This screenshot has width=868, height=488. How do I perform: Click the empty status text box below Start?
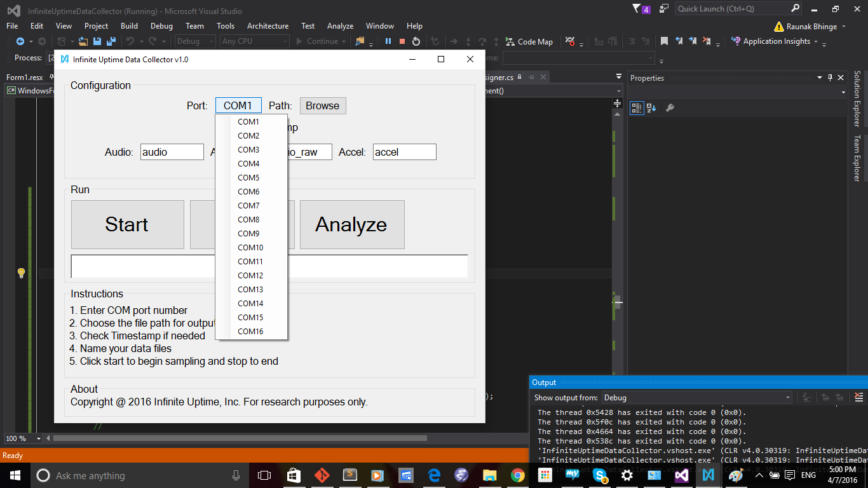(269, 266)
